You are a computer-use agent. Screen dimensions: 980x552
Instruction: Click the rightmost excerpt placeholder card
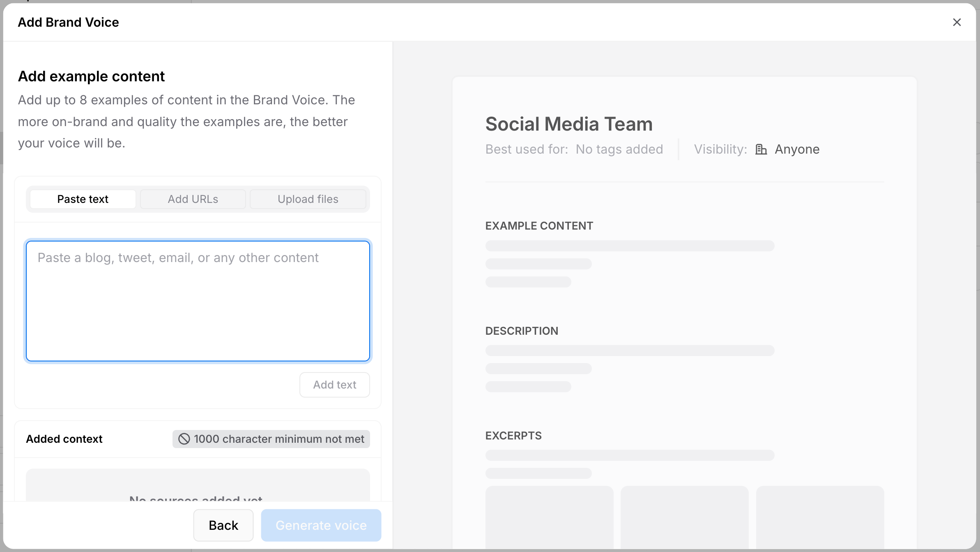point(820,517)
